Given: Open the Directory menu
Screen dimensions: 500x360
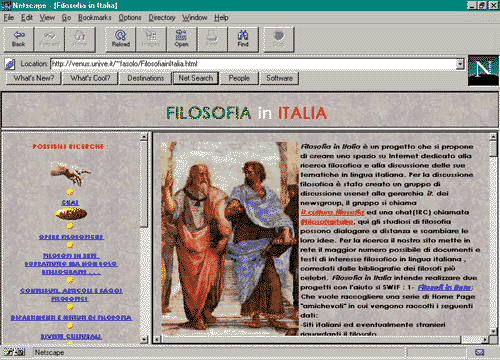Looking at the screenshot, I should click(x=162, y=18).
